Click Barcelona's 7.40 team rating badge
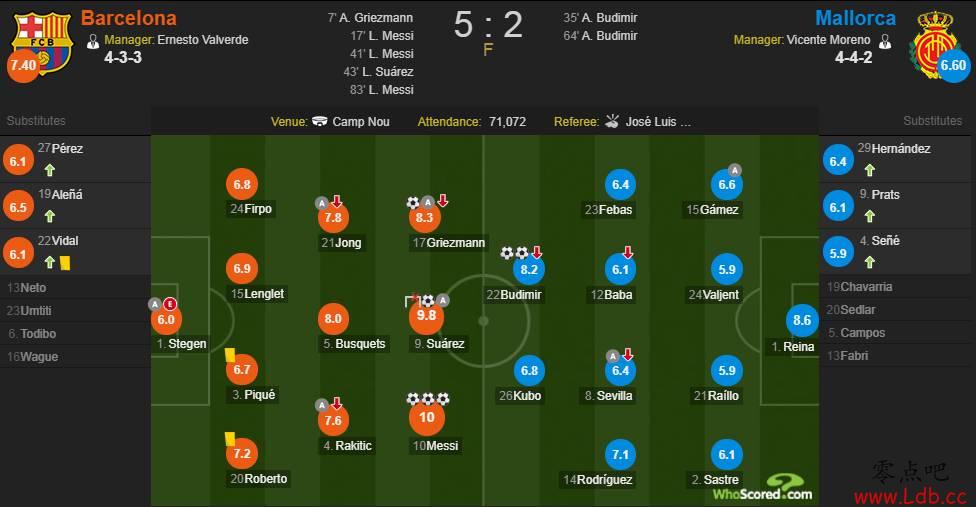Screen dimensions: 976x507 23,65
